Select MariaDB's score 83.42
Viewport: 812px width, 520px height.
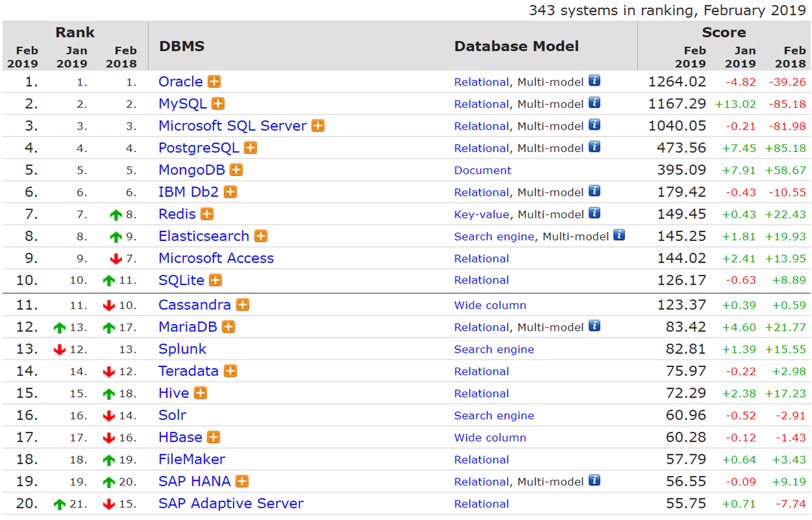(686, 327)
